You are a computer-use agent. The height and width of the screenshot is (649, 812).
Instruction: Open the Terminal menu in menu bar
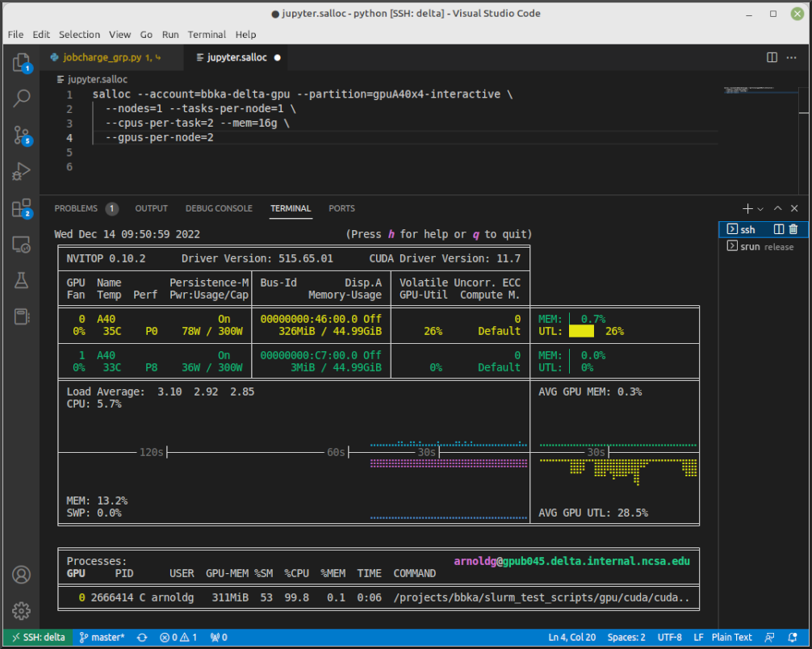point(207,35)
